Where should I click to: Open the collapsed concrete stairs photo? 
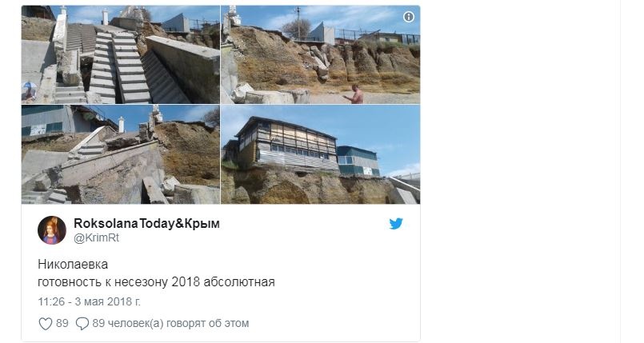121,54
